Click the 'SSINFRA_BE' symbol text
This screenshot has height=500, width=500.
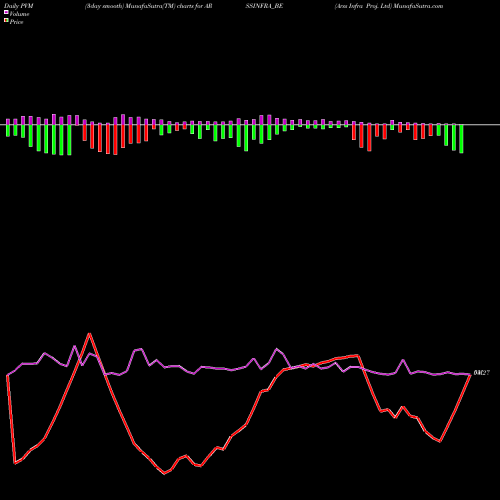coord(264,6)
